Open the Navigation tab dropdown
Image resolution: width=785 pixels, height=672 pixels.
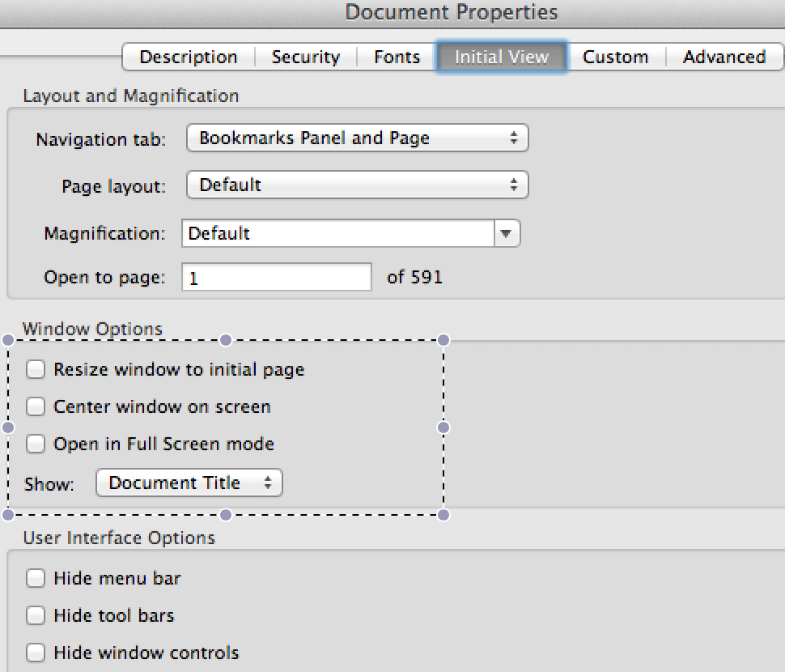[x=357, y=138]
